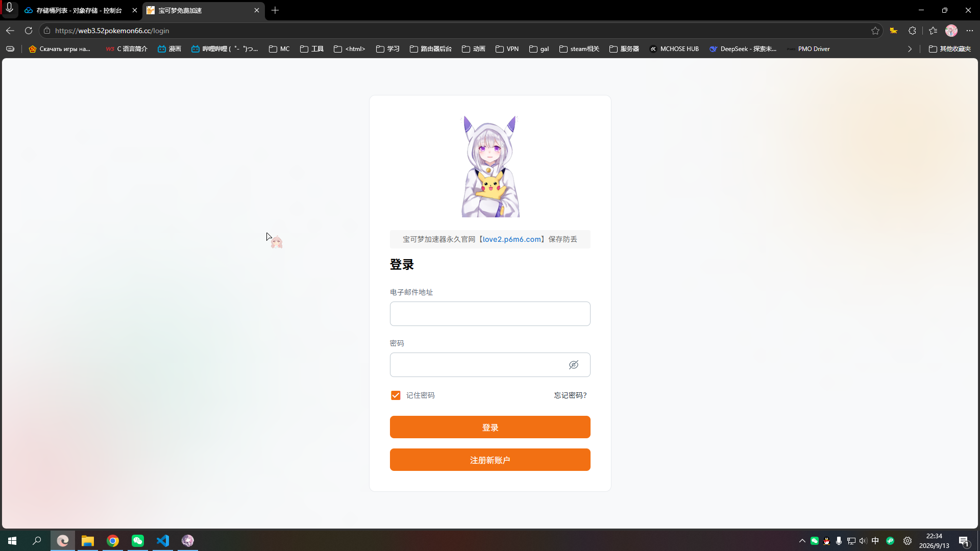Open the VPN bookmark folder
Viewport: 980px width, 551px height.
(x=507, y=49)
